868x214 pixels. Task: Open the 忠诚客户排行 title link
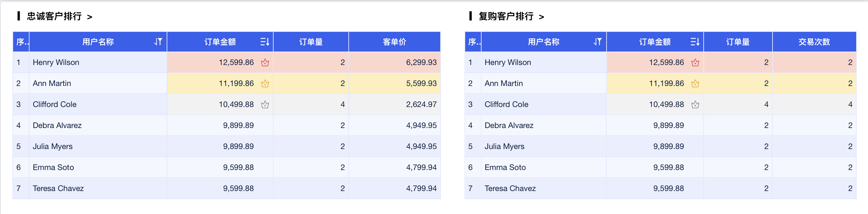click(54, 16)
